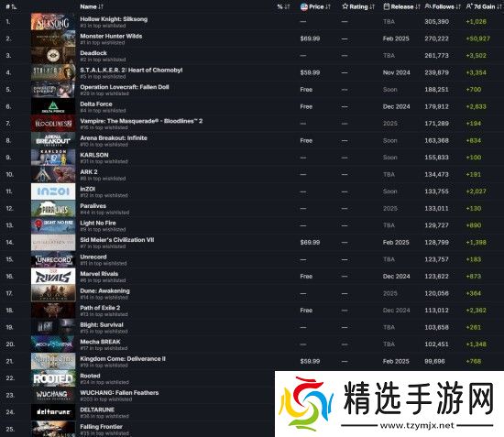Click the Marvel Rivals logo thumbnail
The height and width of the screenshot is (437, 504).
pos(53,277)
